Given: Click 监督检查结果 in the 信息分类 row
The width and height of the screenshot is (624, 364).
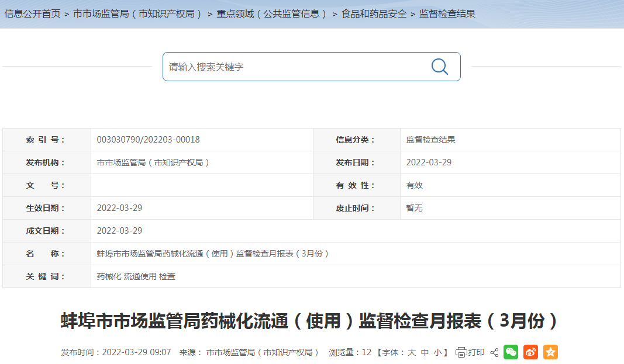Looking at the screenshot, I should (x=430, y=140).
